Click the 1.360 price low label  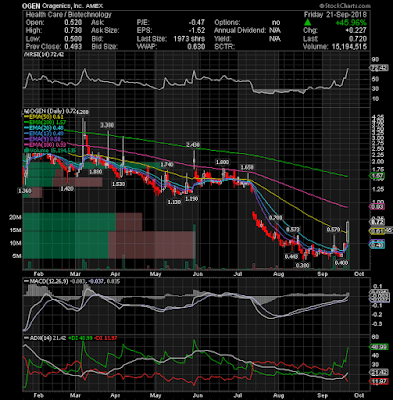click(x=25, y=190)
